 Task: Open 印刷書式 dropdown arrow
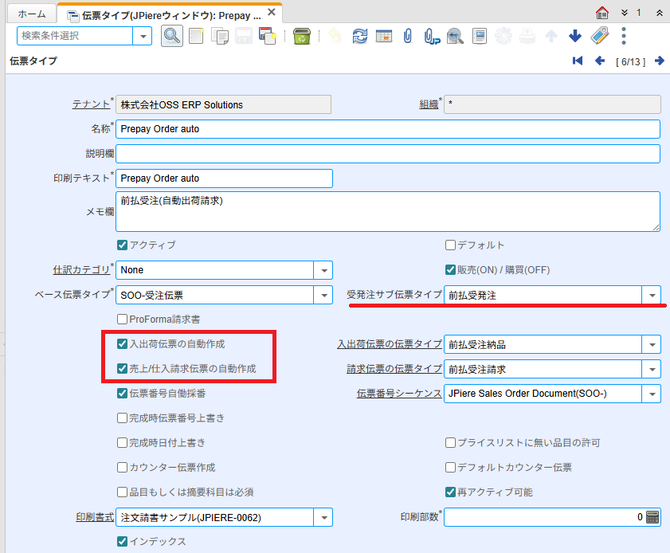pyautogui.click(x=323, y=518)
